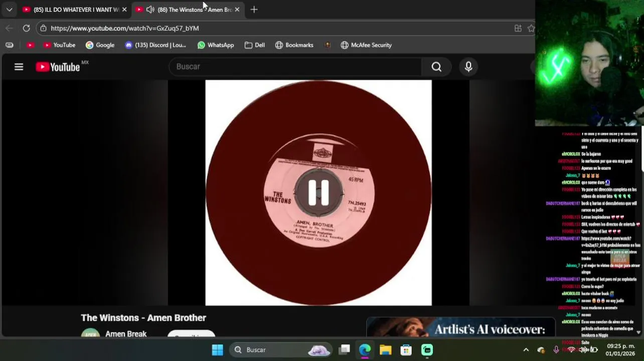The width and height of the screenshot is (644, 361).
Task: Go back with the browser arrow
Action: 9,28
